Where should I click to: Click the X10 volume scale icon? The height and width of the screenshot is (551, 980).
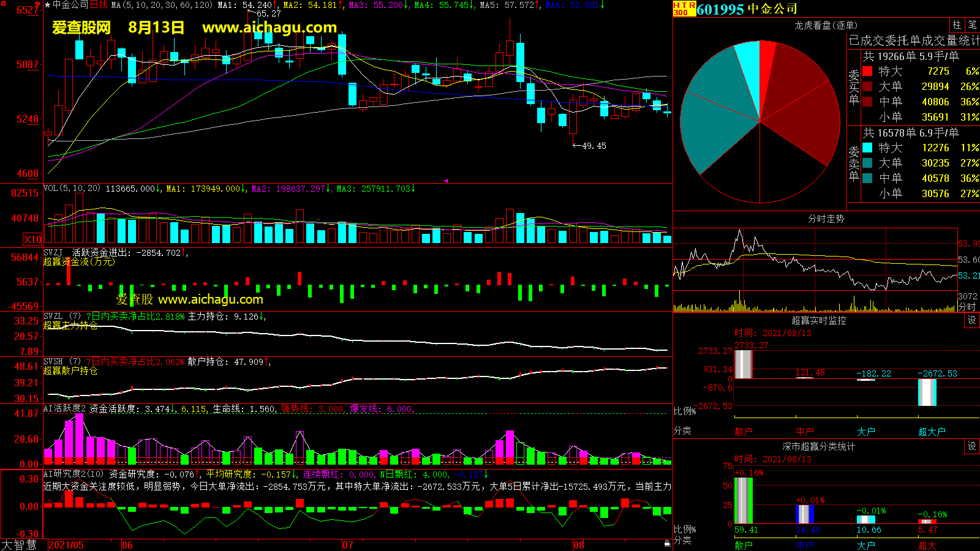click(32, 239)
